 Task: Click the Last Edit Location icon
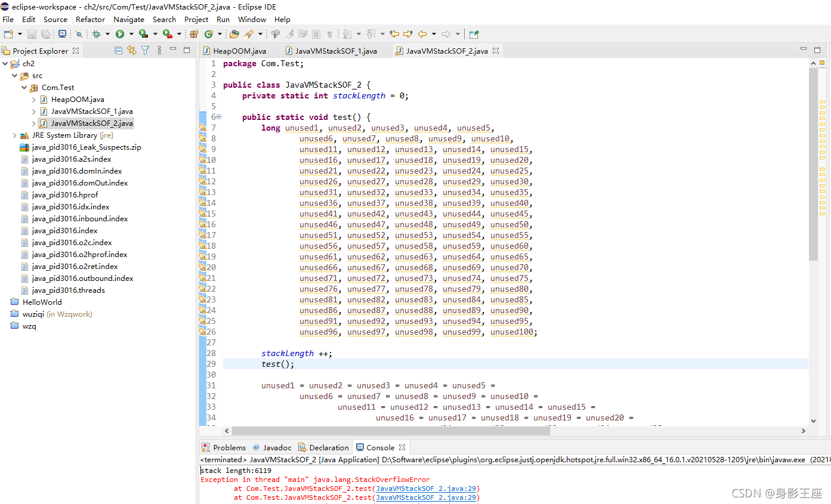click(x=394, y=34)
